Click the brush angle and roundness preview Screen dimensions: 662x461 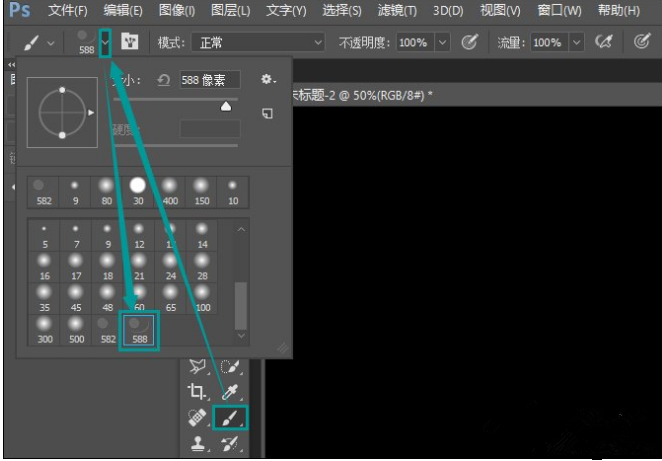pos(62,112)
